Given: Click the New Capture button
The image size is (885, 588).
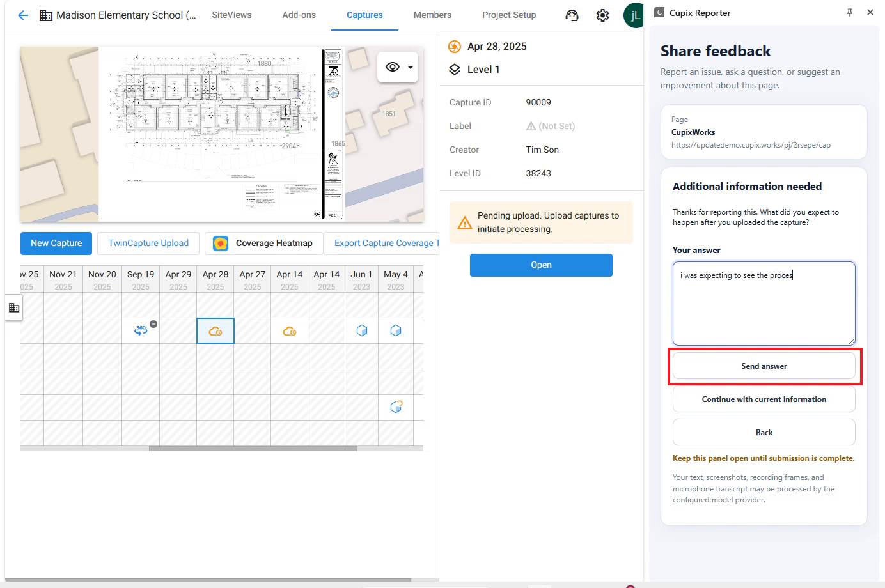Looking at the screenshot, I should pos(56,244).
